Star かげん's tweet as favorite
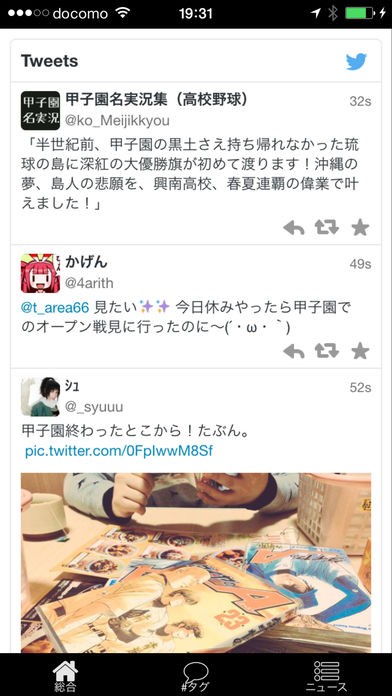The height and width of the screenshot is (696, 392). click(360, 352)
